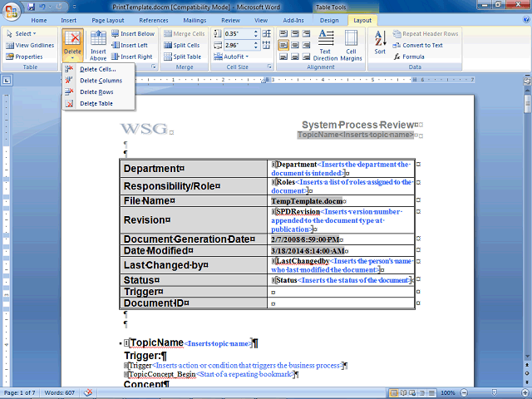Click Insert Above in the ribbon
532x399 pixels.
98,45
